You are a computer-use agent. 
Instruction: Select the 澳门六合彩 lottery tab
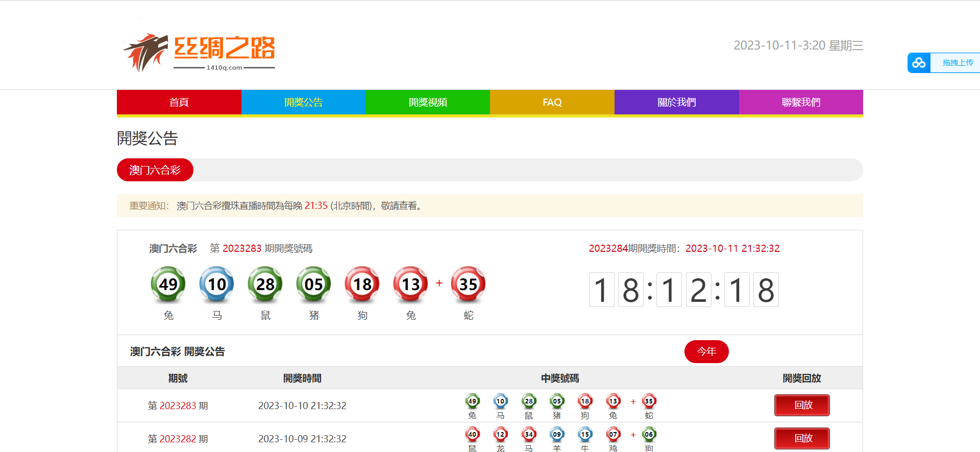pyautogui.click(x=155, y=170)
